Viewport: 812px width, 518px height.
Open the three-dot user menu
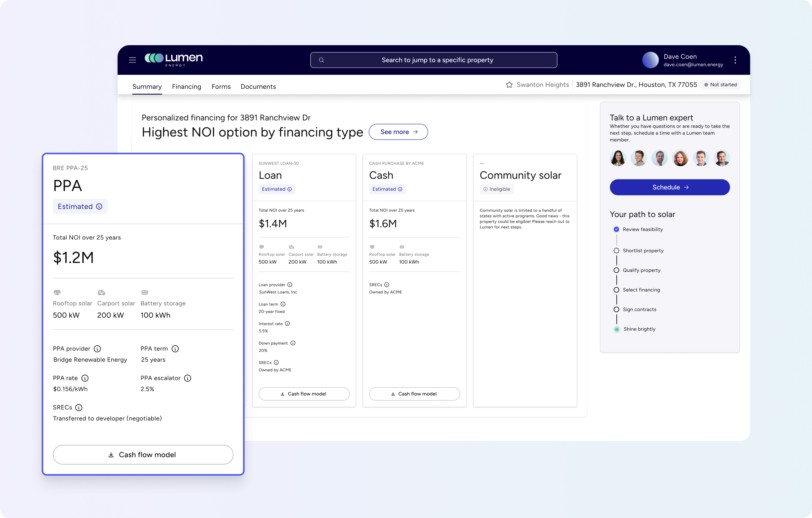point(735,60)
